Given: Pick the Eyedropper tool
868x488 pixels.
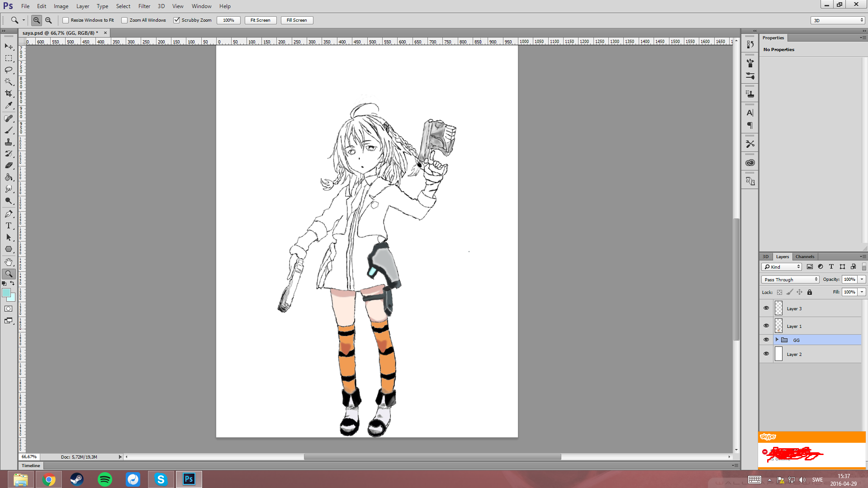Looking at the screenshot, I should tap(9, 105).
